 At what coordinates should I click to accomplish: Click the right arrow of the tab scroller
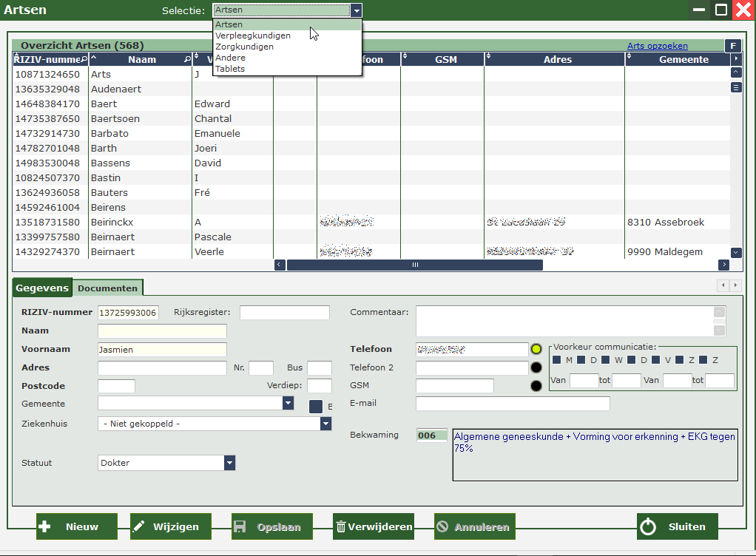click(x=735, y=285)
